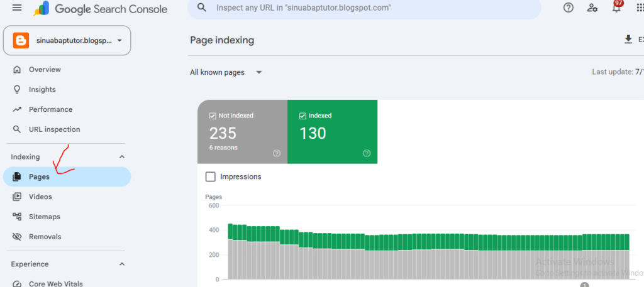
Task: Click the Overview home icon
Action: pyautogui.click(x=17, y=69)
